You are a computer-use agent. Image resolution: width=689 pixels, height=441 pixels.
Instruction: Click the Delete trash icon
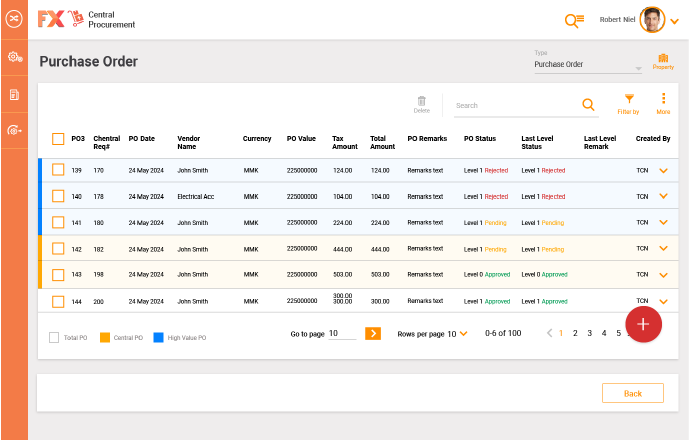point(422,101)
